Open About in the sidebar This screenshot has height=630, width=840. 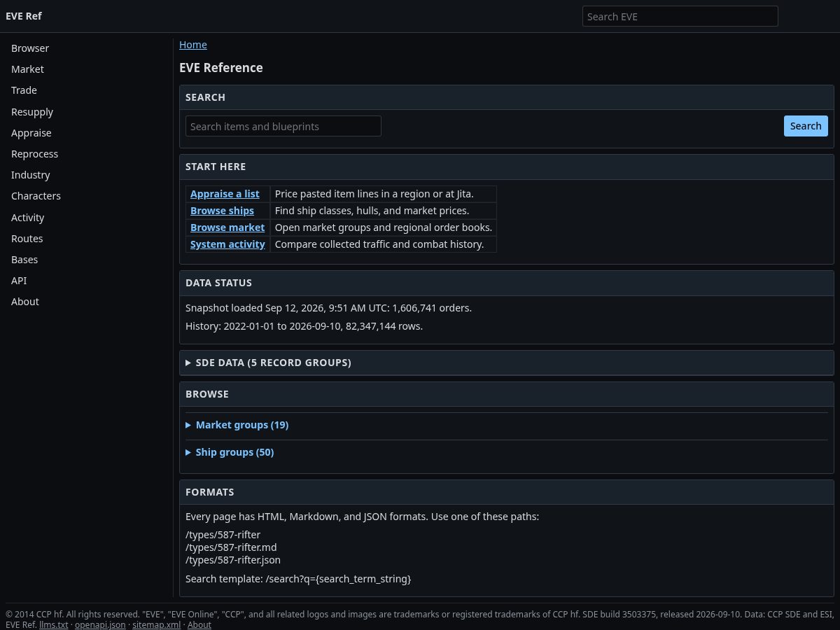coord(25,302)
